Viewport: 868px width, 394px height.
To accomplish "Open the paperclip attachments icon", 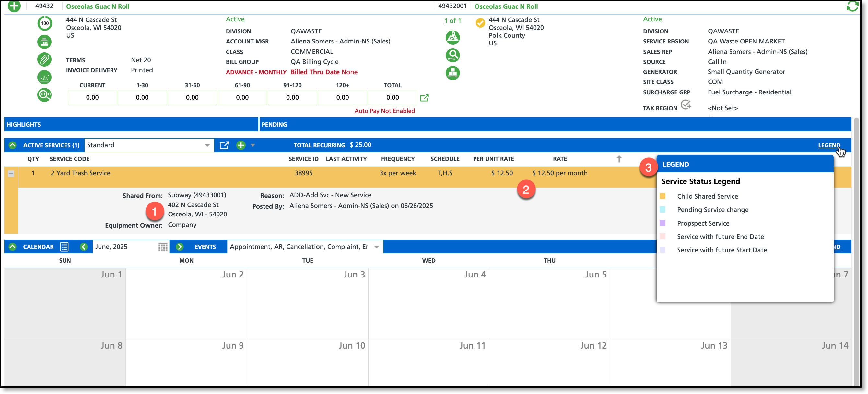I will tap(44, 60).
